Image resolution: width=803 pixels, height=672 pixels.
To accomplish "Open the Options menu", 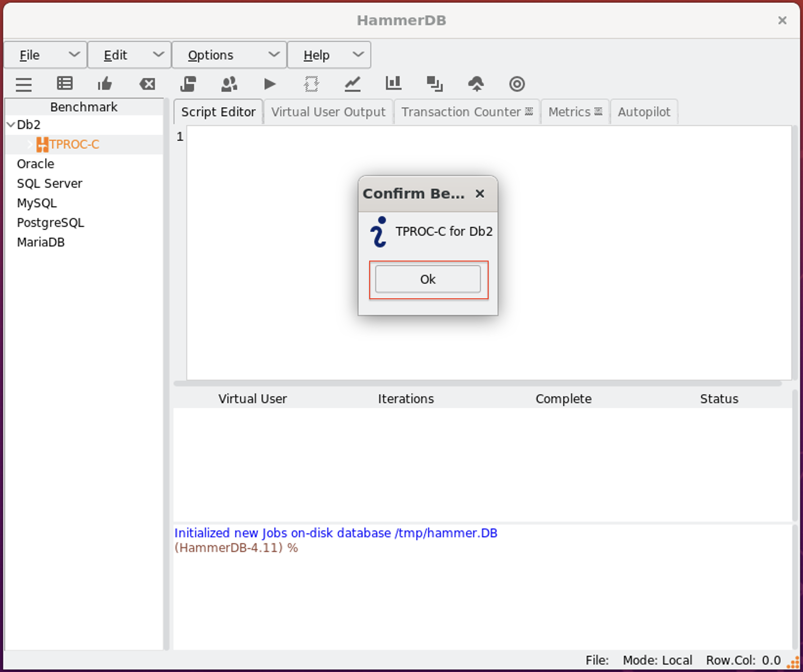I will point(229,55).
